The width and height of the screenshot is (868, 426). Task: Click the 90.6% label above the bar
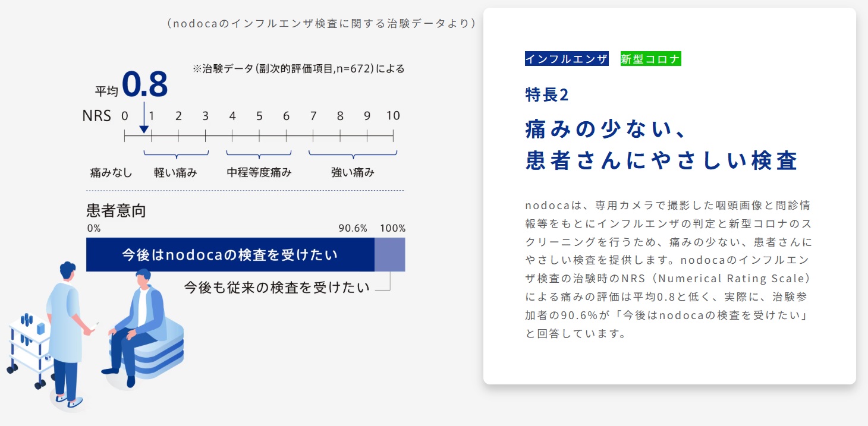353,228
